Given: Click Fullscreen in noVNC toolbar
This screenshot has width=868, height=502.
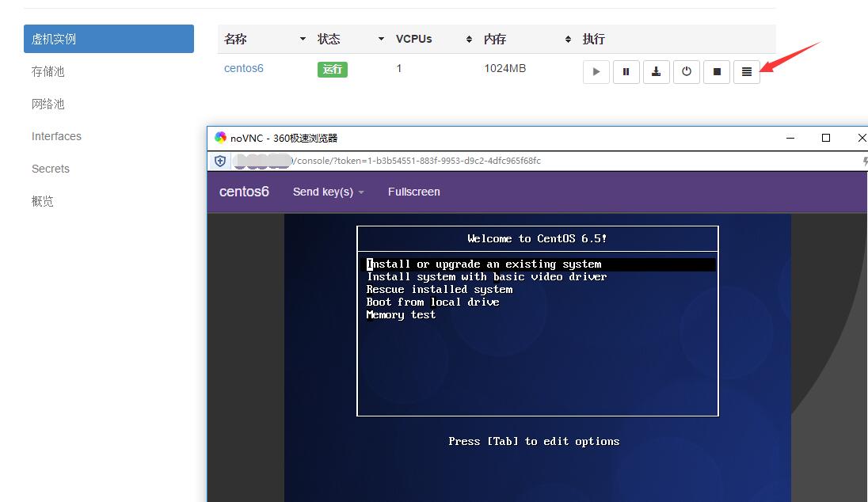Looking at the screenshot, I should pyautogui.click(x=414, y=192).
